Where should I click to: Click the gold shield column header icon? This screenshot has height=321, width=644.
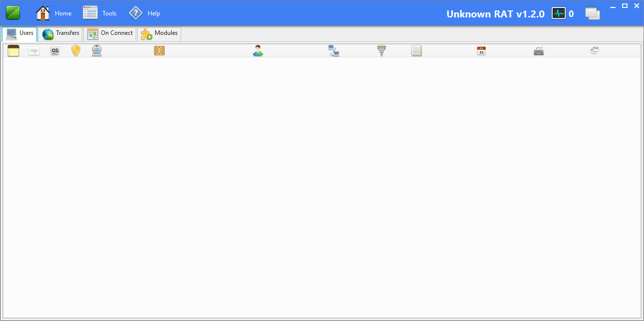76,51
